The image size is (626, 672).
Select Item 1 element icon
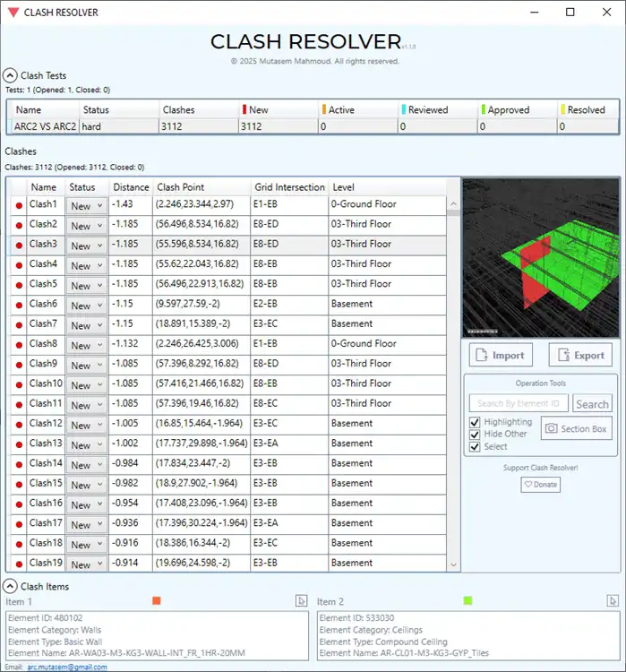coord(301,601)
